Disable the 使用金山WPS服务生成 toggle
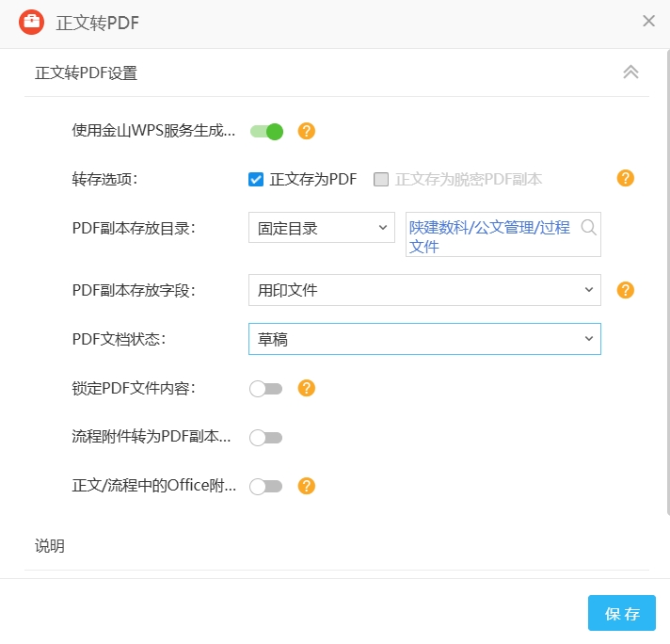Image resolution: width=670 pixels, height=644 pixels. tap(266, 131)
